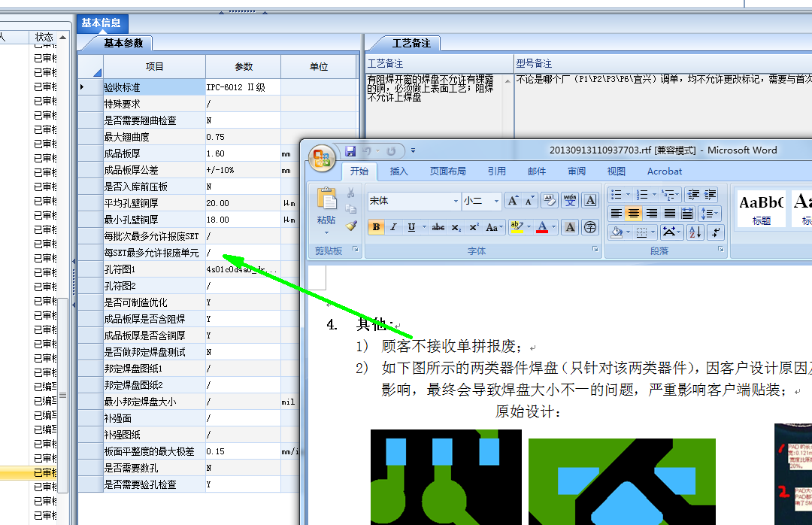Apply strikethrough formatting

(x=438, y=227)
